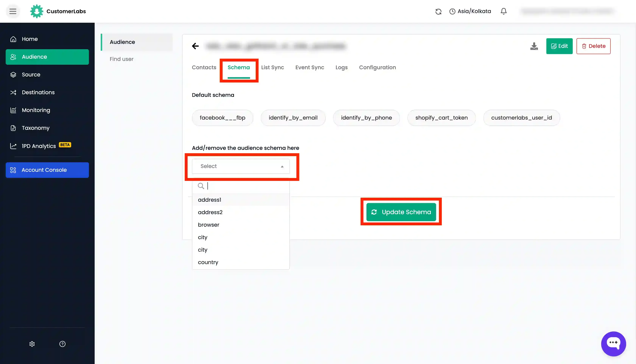The image size is (636, 364).
Task: Click the Taxonomy document icon
Action: pos(13,128)
